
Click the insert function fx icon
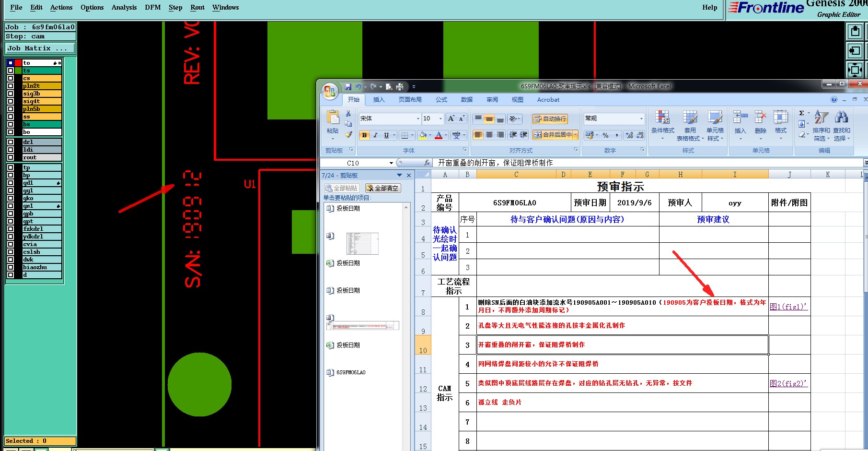point(427,163)
